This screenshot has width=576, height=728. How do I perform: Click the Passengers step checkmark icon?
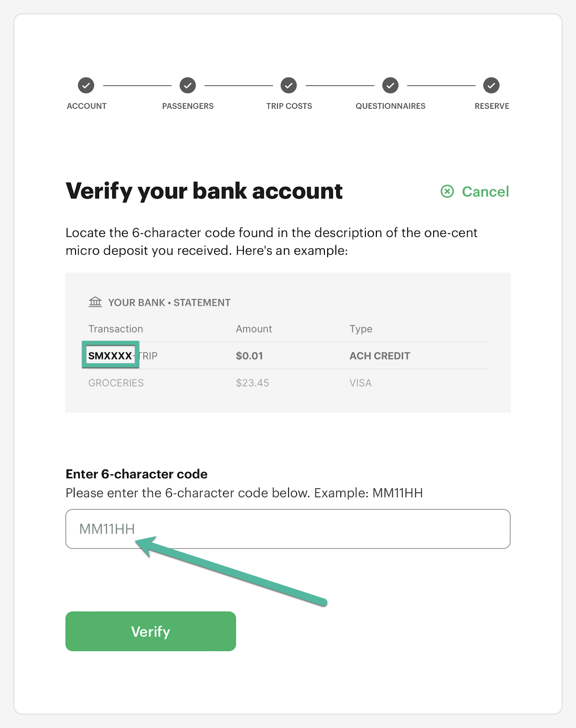[x=187, y=85]
